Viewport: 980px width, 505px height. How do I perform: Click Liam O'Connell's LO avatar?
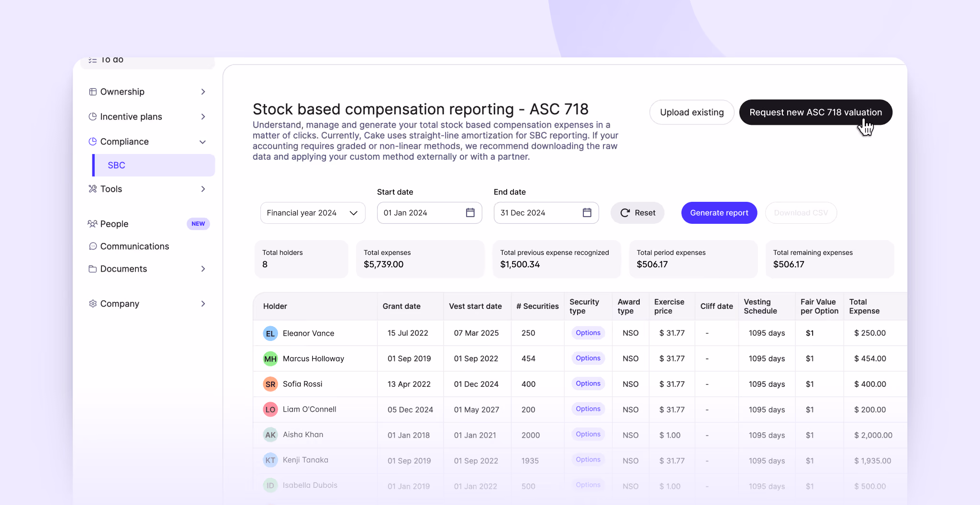click(x=270, y=409)
